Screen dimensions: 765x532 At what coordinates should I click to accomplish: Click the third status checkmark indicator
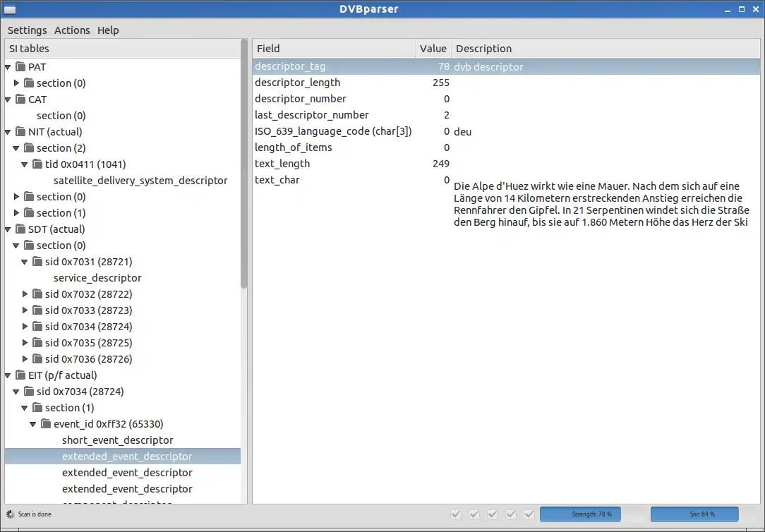[493, 514]
